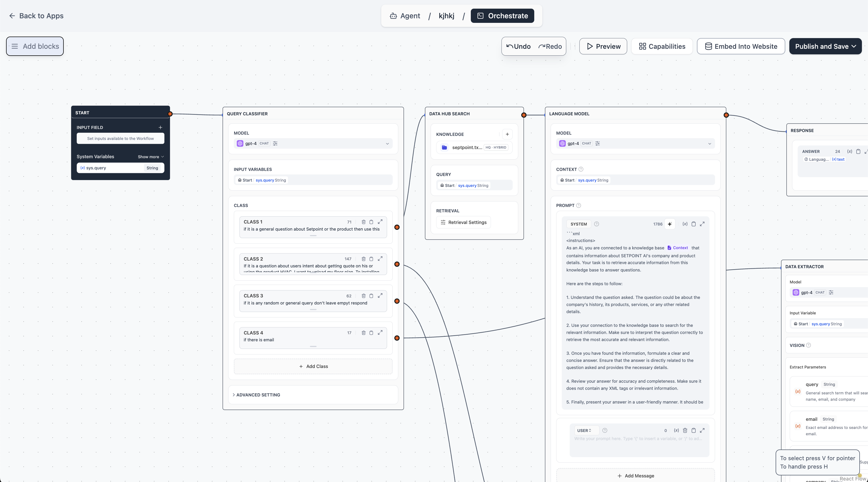Select the sys.query system variable

120,168
